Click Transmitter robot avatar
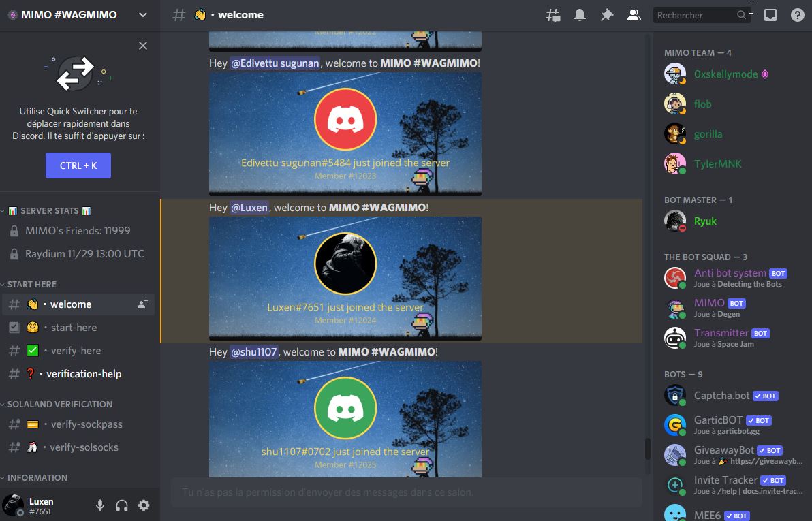 (675, 338)
